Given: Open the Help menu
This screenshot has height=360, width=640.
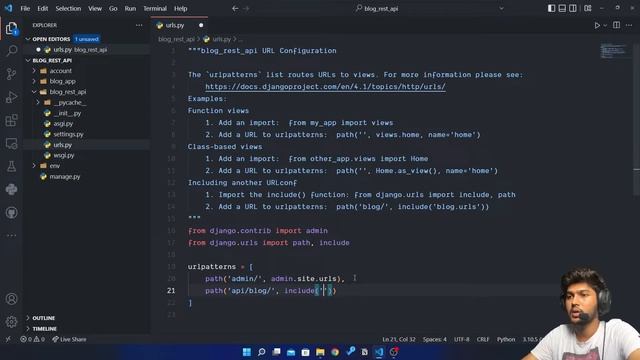Looking at the screenshot, I should point(180,8).
